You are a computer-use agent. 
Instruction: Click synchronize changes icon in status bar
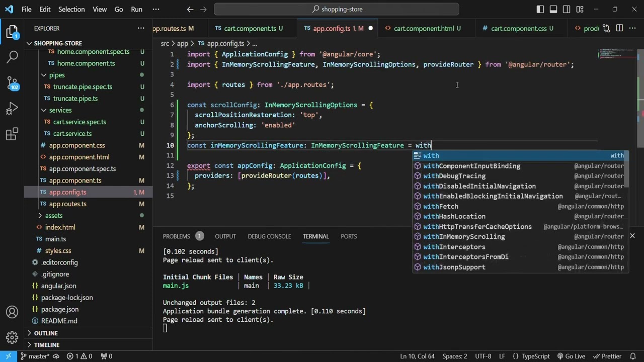[x=56, y=356]
